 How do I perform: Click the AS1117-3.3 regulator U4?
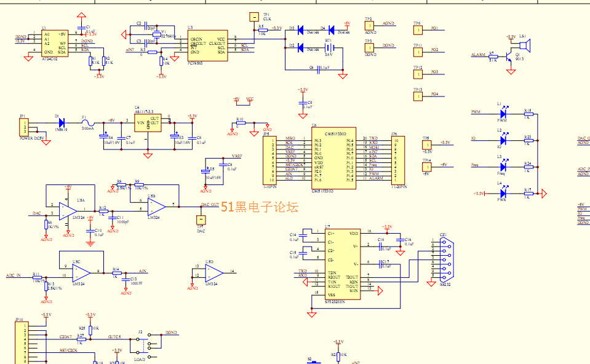[x=148, y=123]
